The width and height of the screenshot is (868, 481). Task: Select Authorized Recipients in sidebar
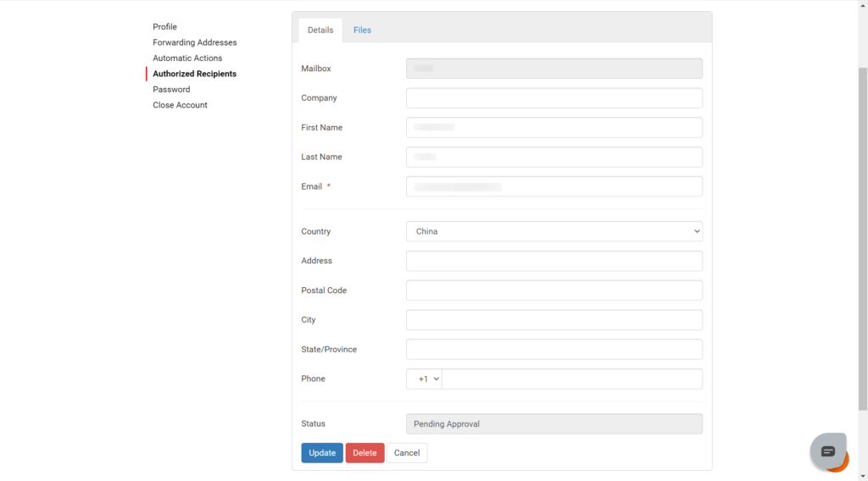194,74
